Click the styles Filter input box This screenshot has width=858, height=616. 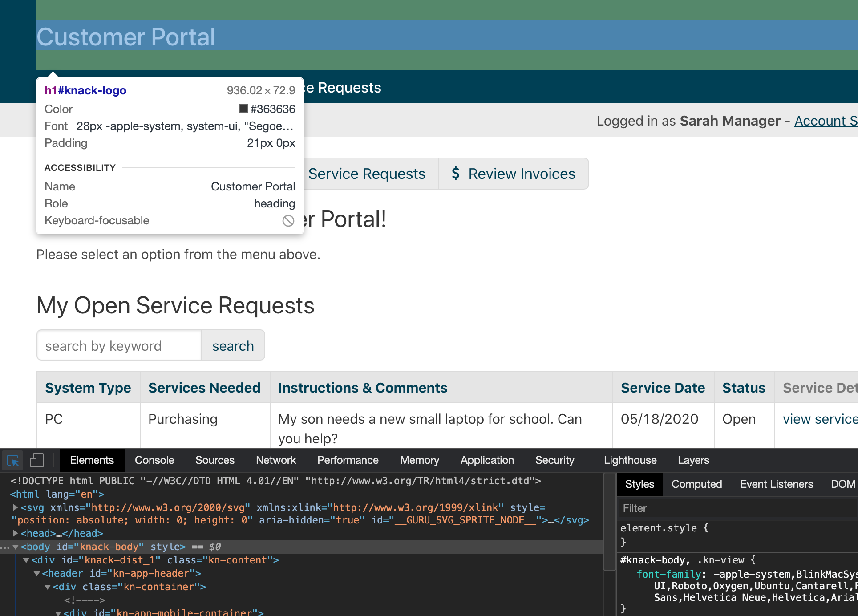(x=734, y=508)
